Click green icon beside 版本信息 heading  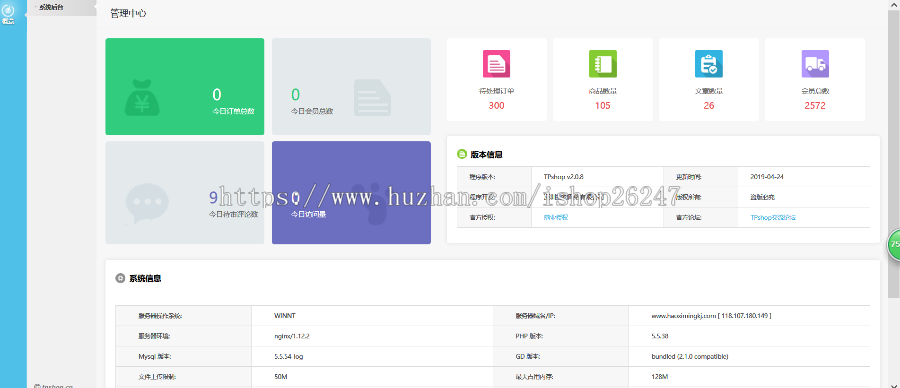461,154
